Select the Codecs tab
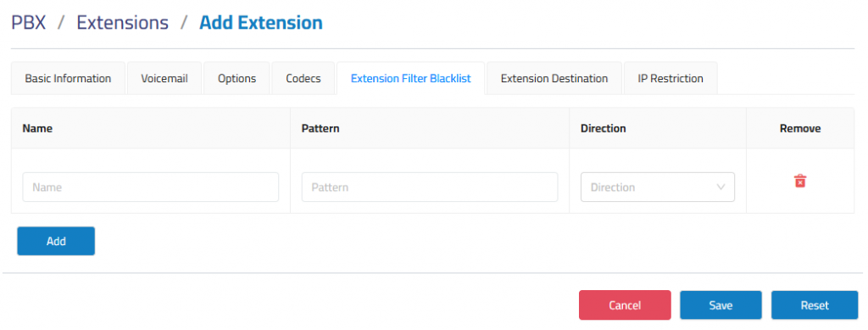This screenshot has width=868, height=330. click(x=303, y=78)
